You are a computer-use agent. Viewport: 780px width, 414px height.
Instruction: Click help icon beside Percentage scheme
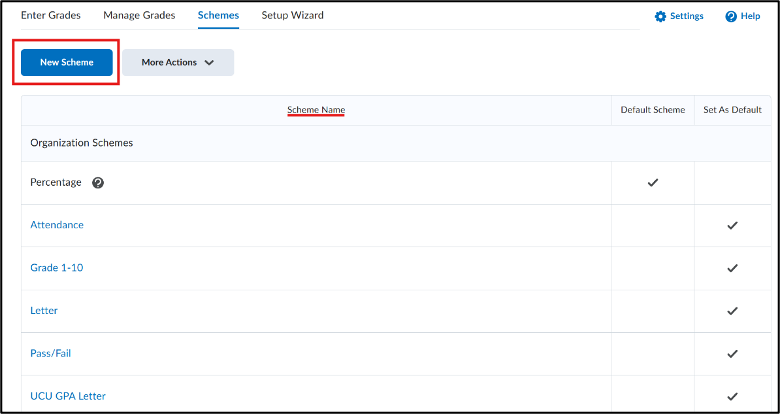click(x=98, y=183)
